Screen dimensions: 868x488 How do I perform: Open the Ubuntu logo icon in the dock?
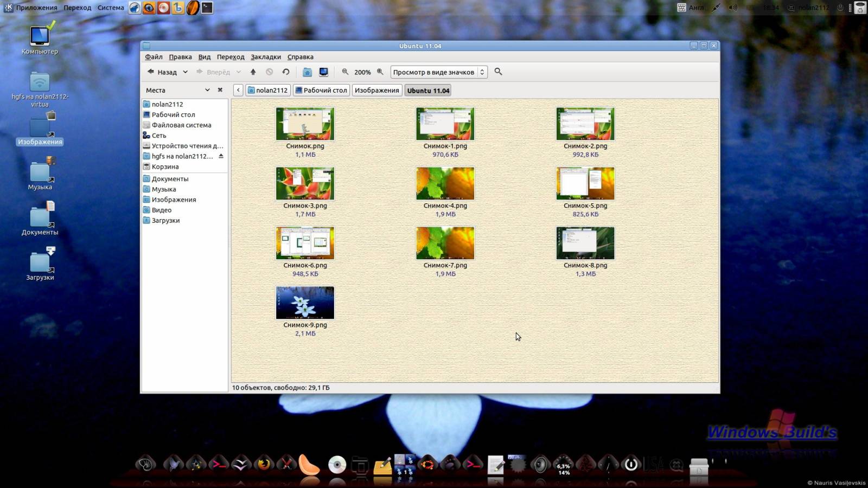[x=427, y=464]
